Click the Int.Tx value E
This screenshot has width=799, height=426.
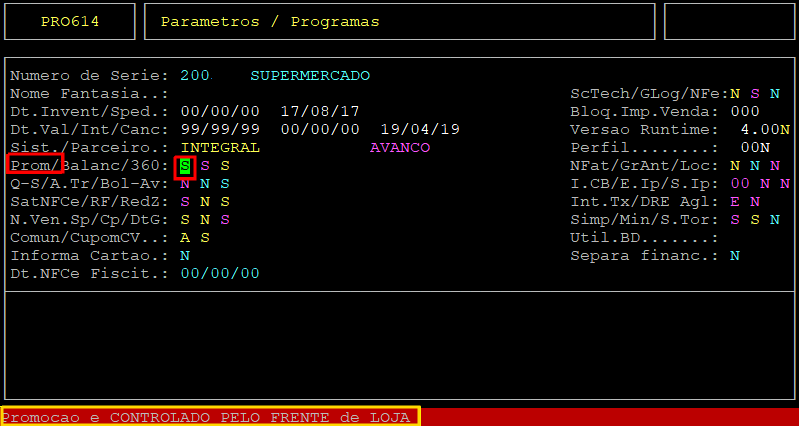click(x=735, y=202)
